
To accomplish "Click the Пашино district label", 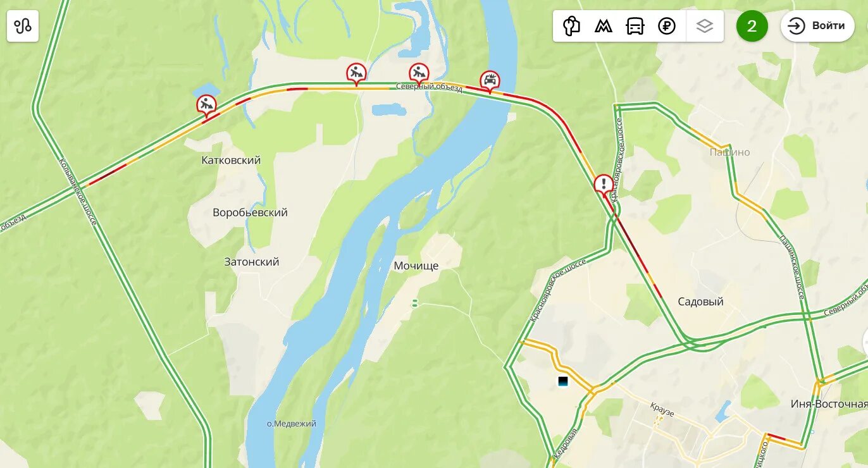I will point(729,152).
